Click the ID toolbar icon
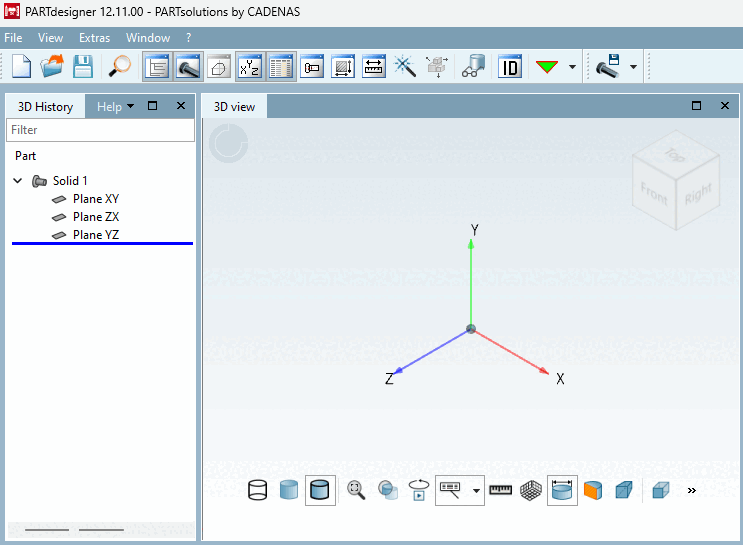Viewport: 743px width, 545px height. 510,67
